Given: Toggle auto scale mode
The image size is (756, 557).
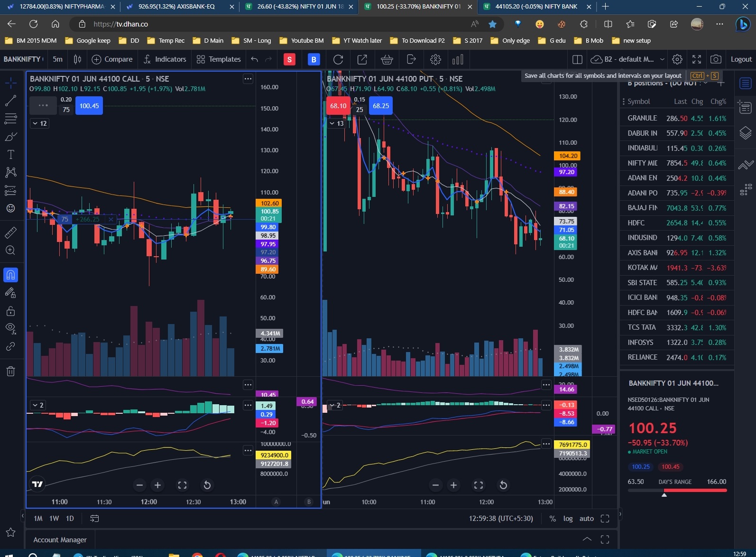Looking at the screenshot, I should [587, 519].
